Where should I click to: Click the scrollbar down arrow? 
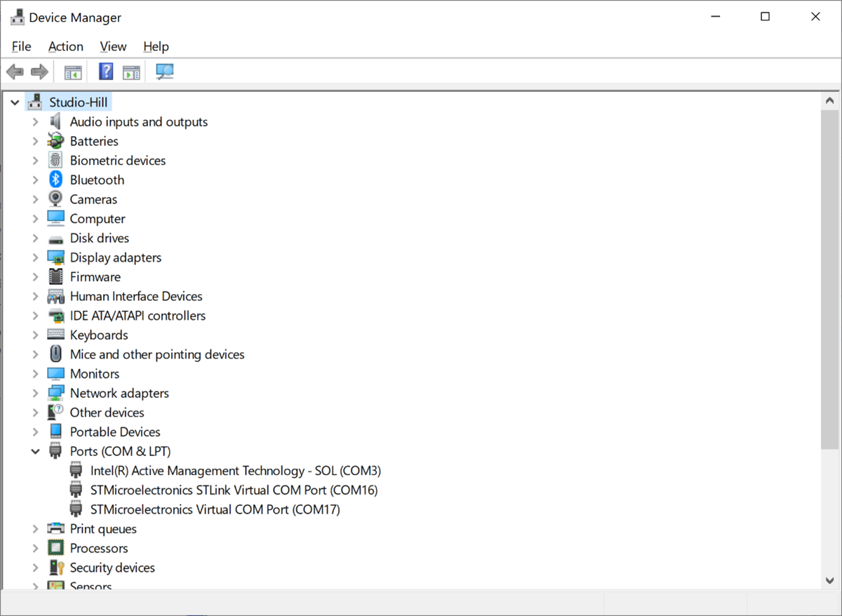coord(830,580)
